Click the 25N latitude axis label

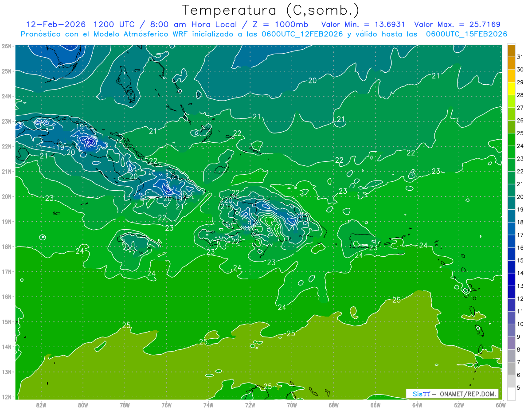pos(7,71)
